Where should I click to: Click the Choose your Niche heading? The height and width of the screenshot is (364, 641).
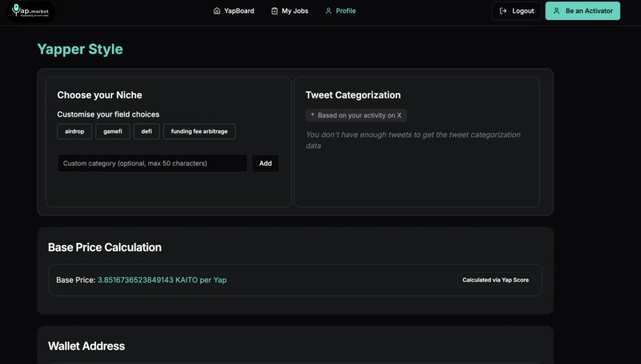point(100,95)
